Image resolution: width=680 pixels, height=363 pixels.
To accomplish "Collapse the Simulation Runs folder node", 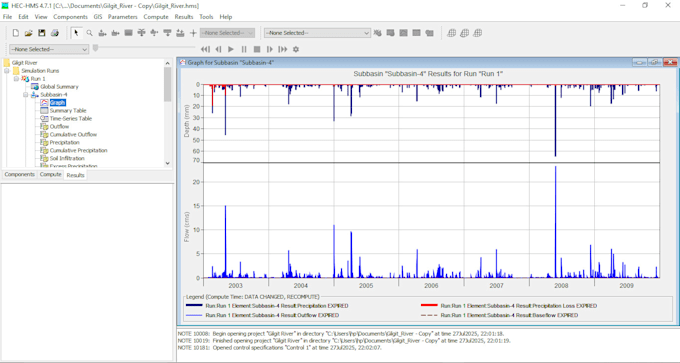I will [7, 71].
